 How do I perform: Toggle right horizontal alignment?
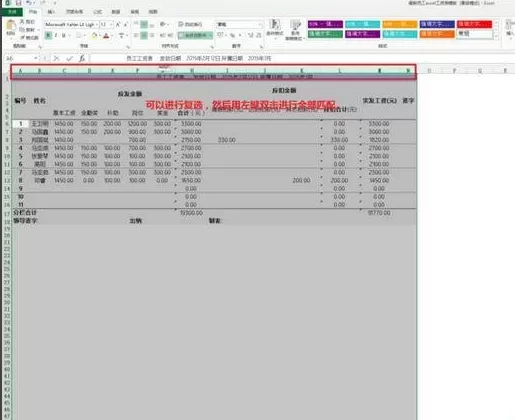tap(152, 35)
